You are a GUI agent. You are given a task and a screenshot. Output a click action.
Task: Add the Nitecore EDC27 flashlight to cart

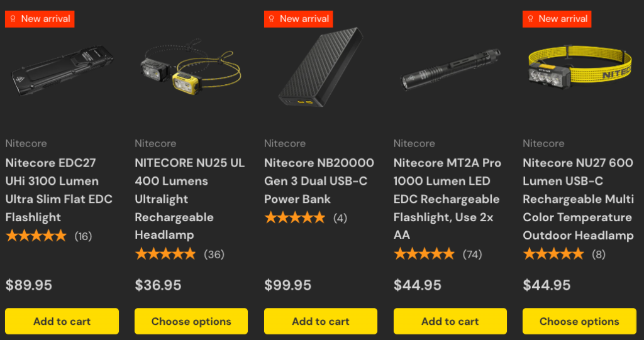tap(62, 321)
